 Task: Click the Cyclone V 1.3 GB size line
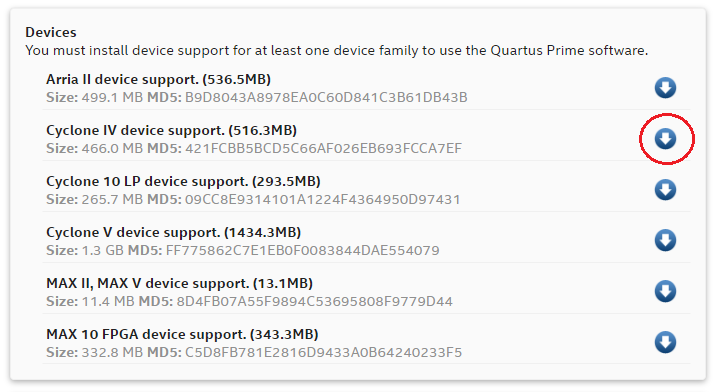point(243,250)
